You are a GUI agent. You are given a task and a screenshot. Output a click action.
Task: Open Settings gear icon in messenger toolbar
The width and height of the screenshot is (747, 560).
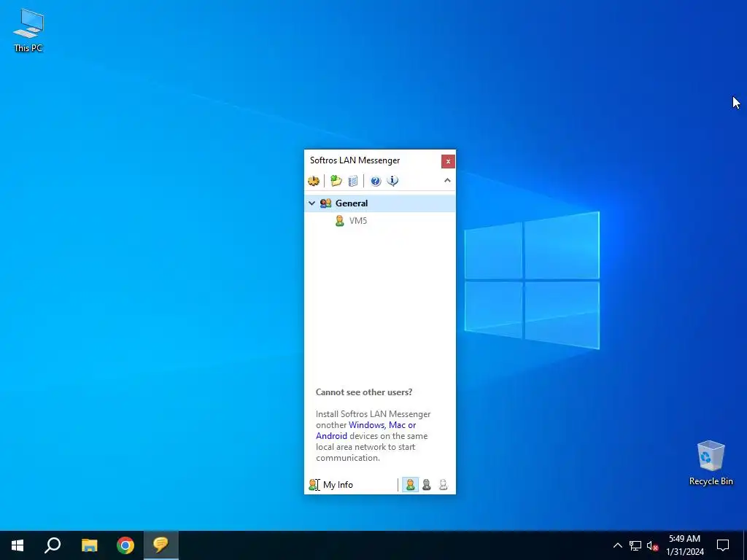(314, 181)
